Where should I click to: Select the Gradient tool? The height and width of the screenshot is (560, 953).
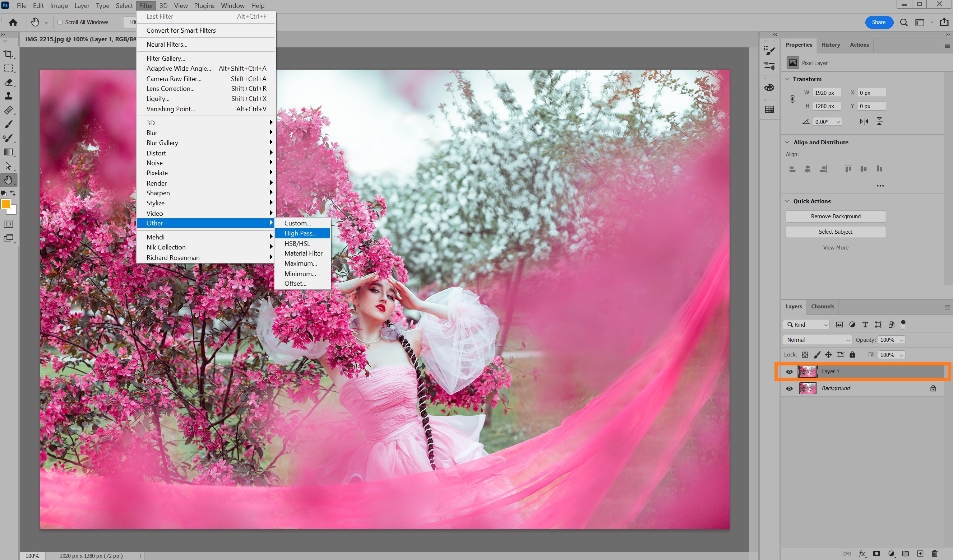tap(8, 152)
